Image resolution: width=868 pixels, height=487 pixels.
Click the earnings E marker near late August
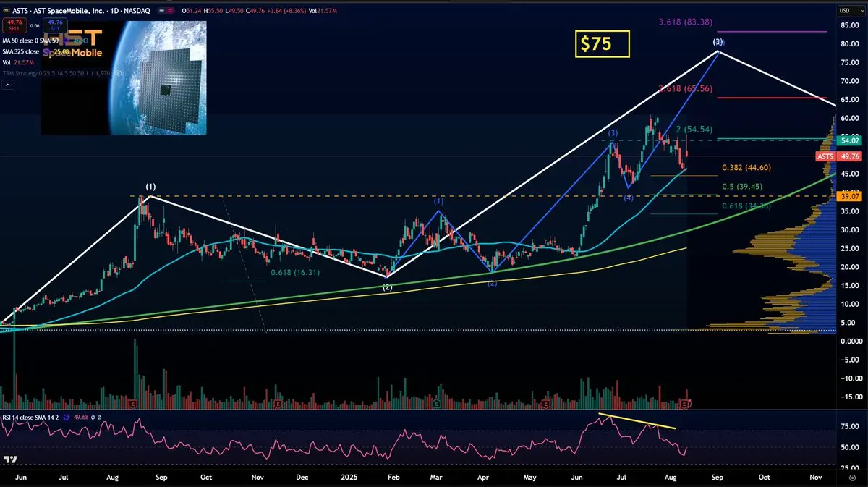point(132,402)
